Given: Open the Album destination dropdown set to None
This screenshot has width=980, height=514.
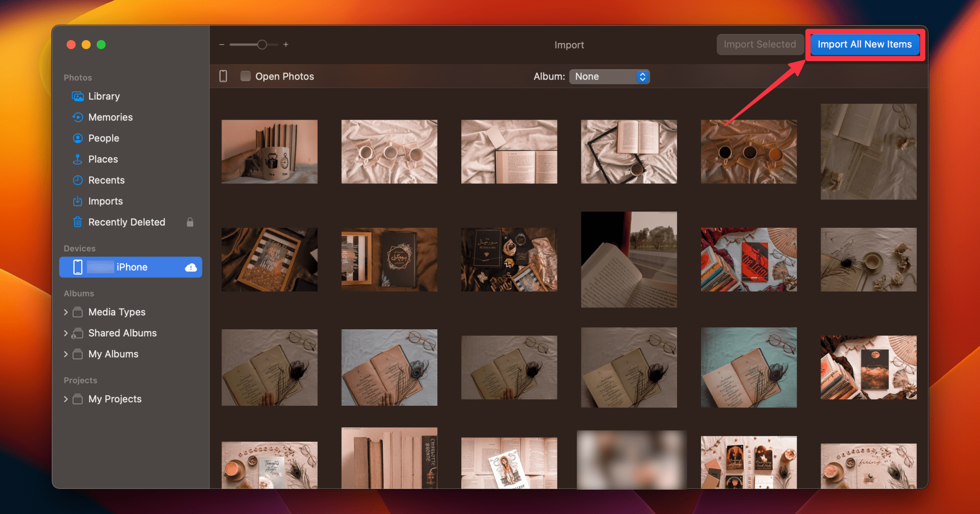Looking at the screenshot, I should pyautogui.click(x=609, y=76).
